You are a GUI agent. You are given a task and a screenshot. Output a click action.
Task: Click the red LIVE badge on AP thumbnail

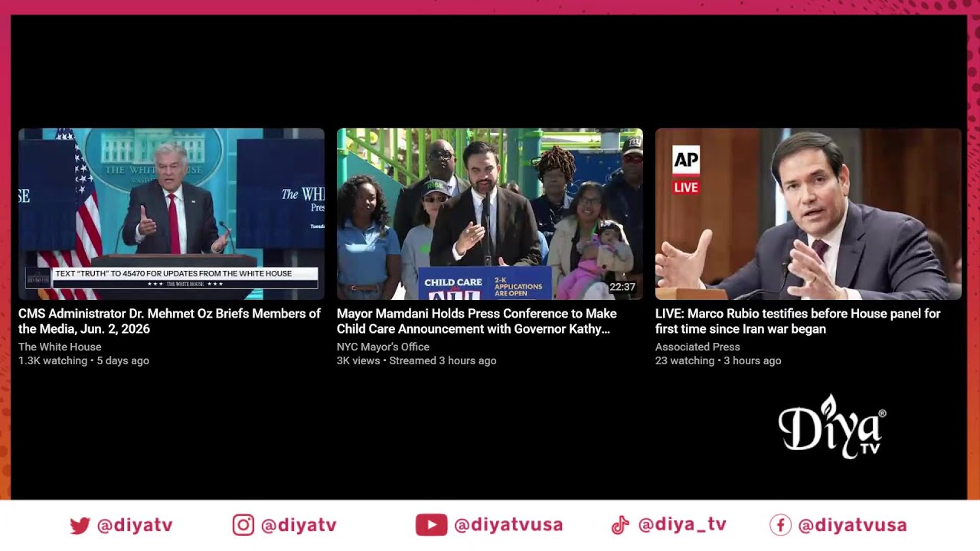coord(686,187)
